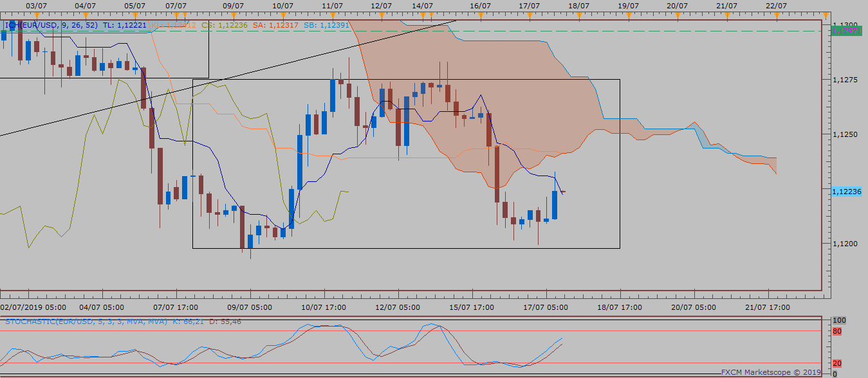
Task: Click the 07/07 17:00 time axis label
Action: (176, 307)
